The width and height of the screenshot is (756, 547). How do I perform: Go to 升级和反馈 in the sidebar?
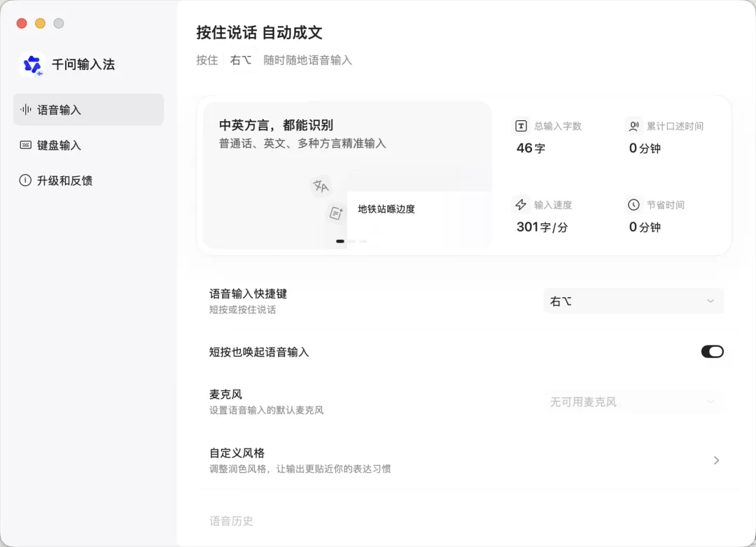pyautogui.click(x=89, y=180)
